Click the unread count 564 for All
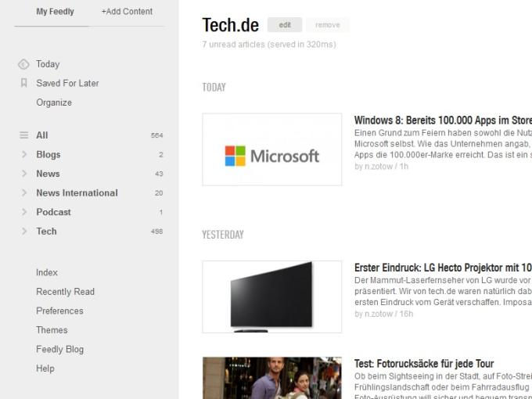This screenshot has width=532, height=399. click(157, 135)
